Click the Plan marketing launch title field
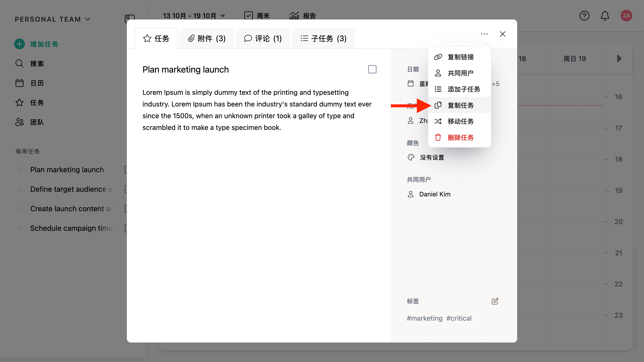 (x=186, y=69)
